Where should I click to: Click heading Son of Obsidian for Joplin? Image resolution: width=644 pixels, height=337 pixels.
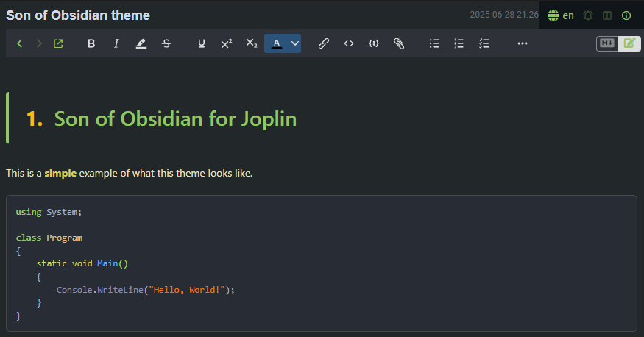tap(175, 119)
